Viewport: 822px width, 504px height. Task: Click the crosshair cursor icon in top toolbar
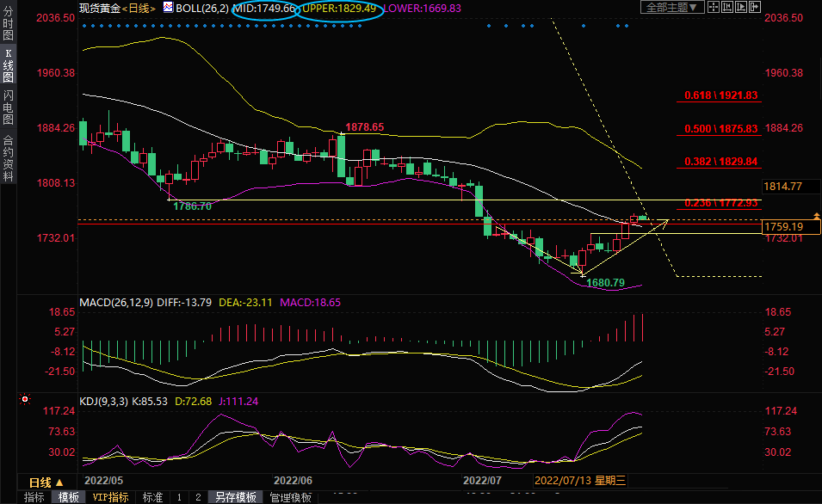[x=715, y=8]
